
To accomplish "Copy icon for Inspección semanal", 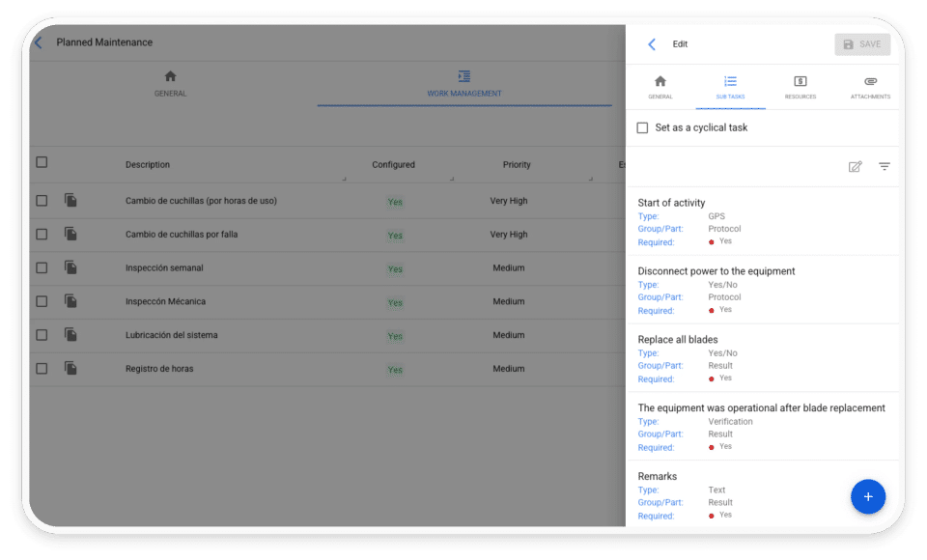I will coord(70,267).
